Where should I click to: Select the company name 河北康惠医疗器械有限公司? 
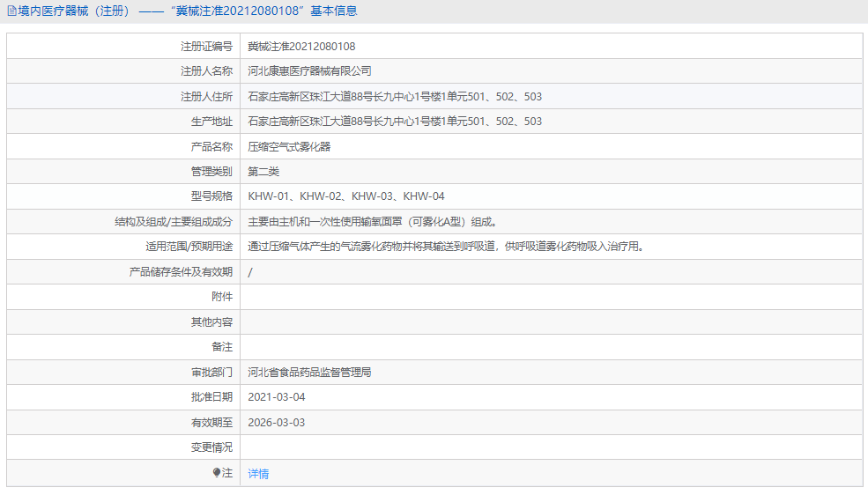[309, 71]
